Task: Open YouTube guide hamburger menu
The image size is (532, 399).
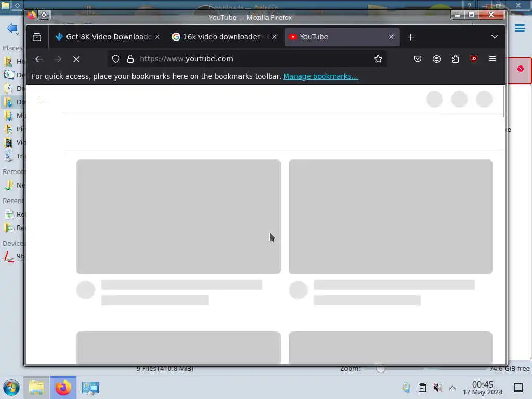Action: pyautogui.click(x=45, y=99)
